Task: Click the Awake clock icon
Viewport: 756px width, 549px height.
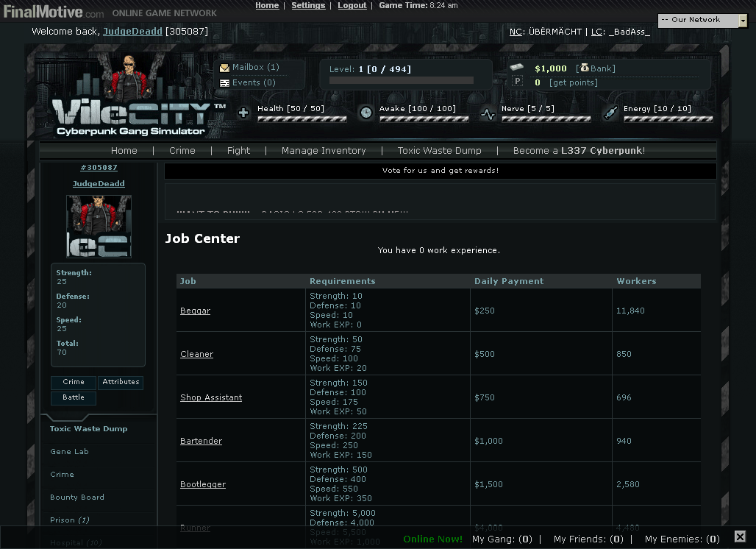Action: tap(365, 113)
